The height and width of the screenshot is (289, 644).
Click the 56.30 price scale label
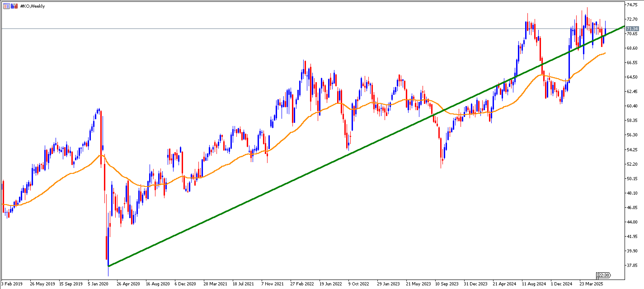click(632, 135)
